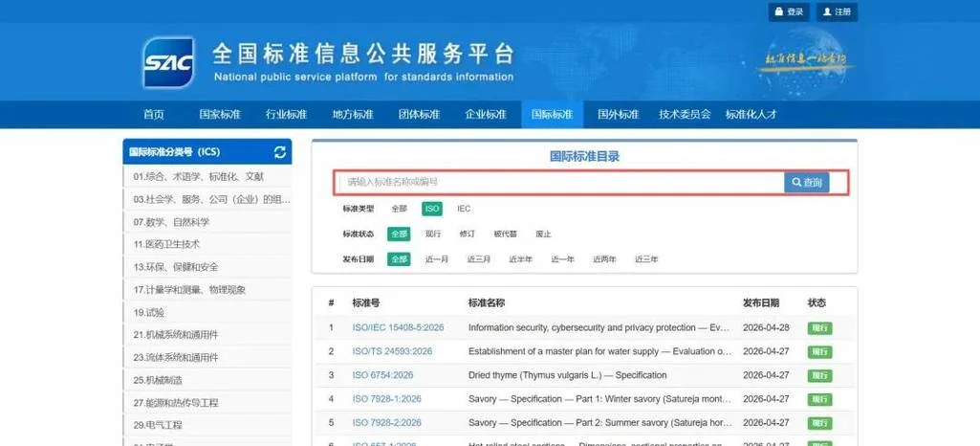Open the 国家标准 menu item
The height and width of the screenshot is (446, 980).
coord(220,115)
